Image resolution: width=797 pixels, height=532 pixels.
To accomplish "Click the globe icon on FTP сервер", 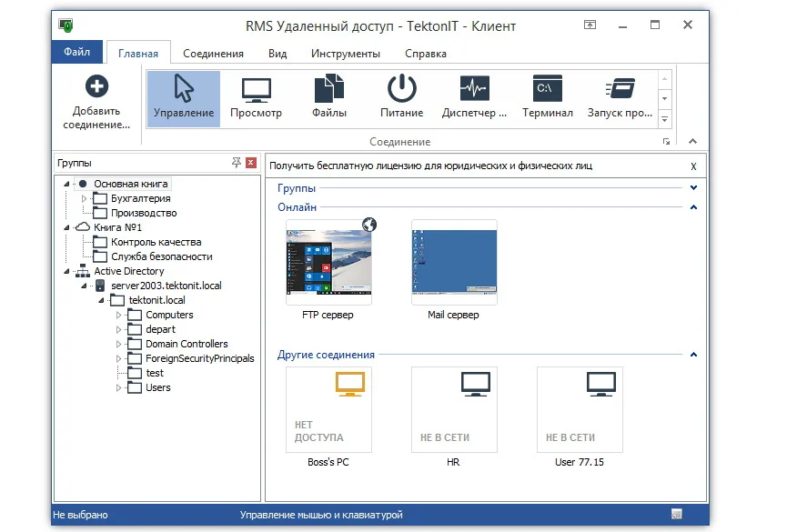I will [x=369, y=225].
